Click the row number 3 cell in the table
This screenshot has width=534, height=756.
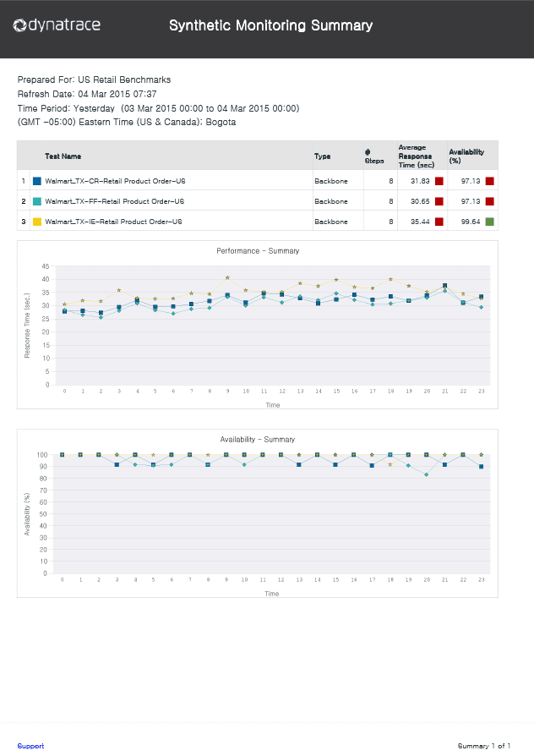coord(23,222)
